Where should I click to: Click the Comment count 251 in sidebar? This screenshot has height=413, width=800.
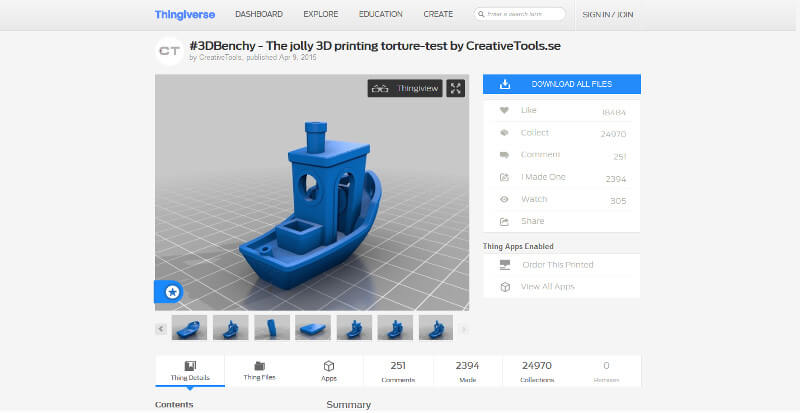(x=619, y=157)
